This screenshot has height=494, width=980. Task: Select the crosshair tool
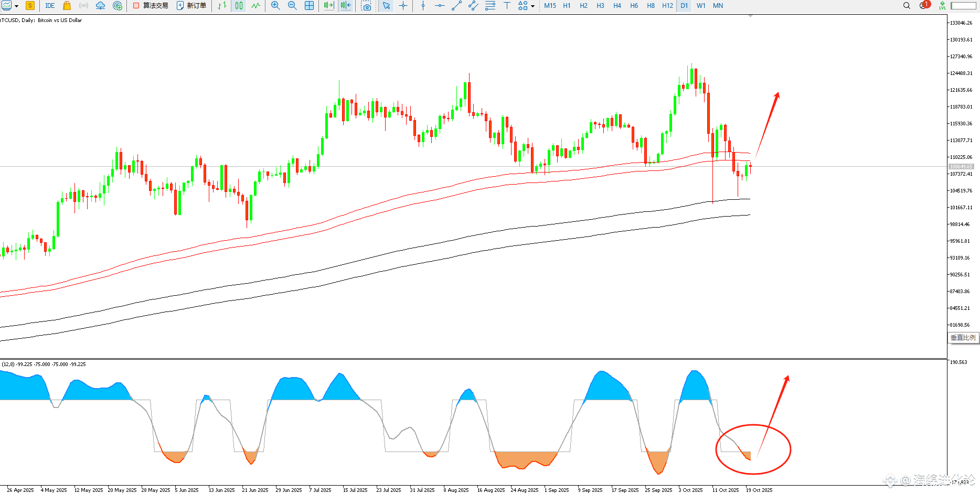pos(403,6)
